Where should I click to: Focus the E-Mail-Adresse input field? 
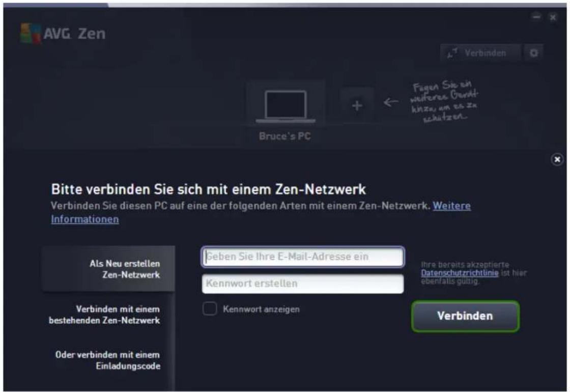click(x=302, y=257)
